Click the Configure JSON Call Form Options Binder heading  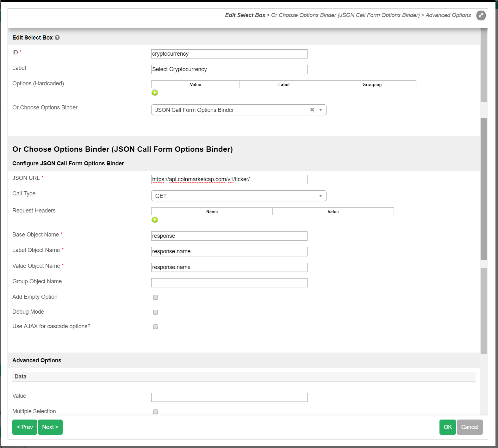coord(68,163)
